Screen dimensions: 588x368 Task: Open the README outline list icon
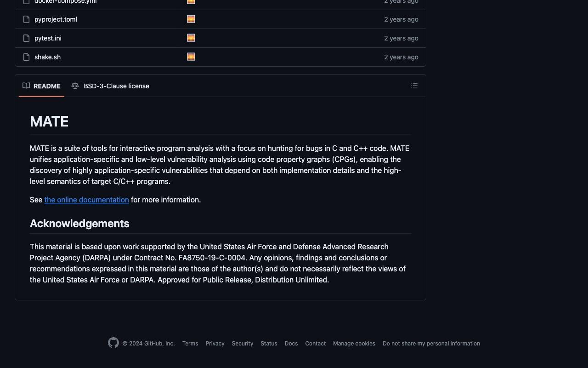pos(414,86)
